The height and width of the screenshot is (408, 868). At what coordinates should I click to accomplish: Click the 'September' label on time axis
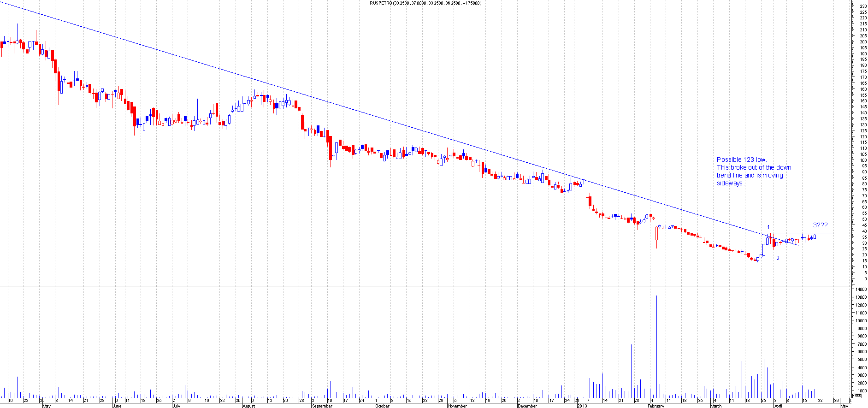(x=322, y=406)
